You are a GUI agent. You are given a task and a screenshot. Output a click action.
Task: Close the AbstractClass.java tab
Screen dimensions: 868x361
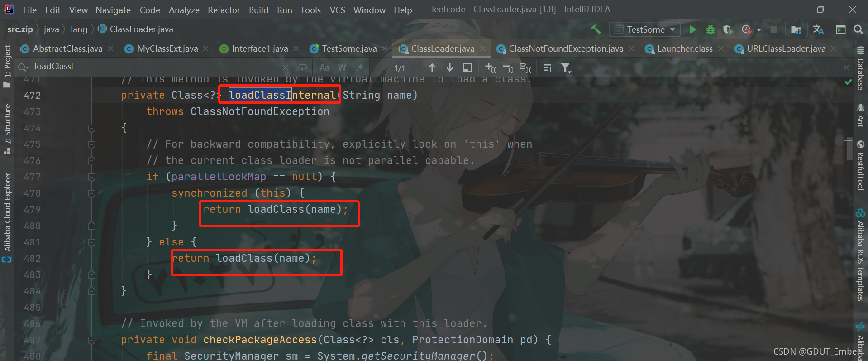[x=110, y=48]
